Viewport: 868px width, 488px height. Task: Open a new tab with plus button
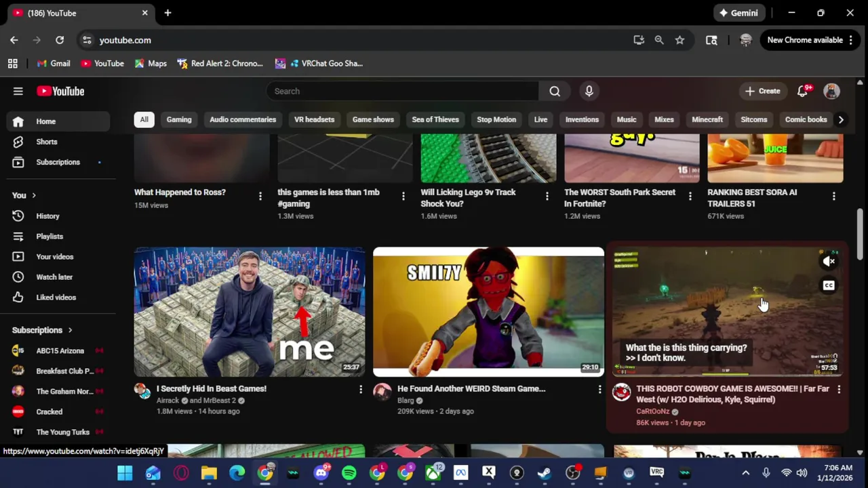coord(167,13)
